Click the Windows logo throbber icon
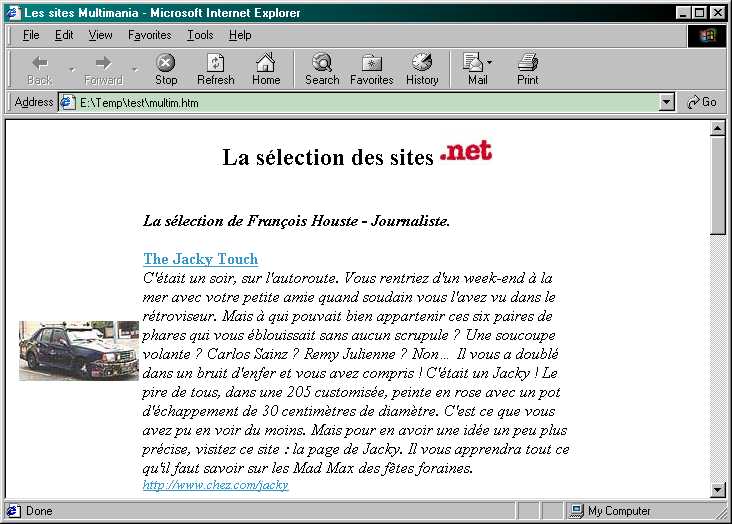Image resolution: width=732 pixels, height=524 pixels. coord(707,35)
